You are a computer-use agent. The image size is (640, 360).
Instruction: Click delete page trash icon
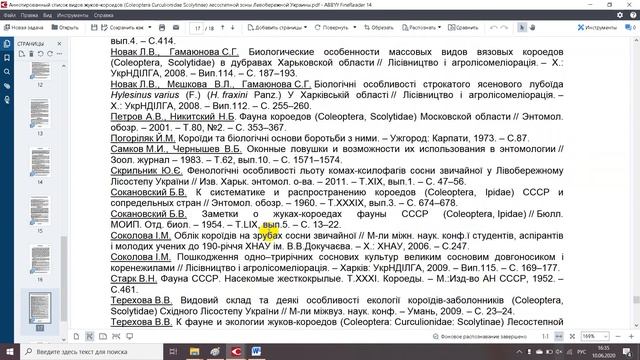31,54
